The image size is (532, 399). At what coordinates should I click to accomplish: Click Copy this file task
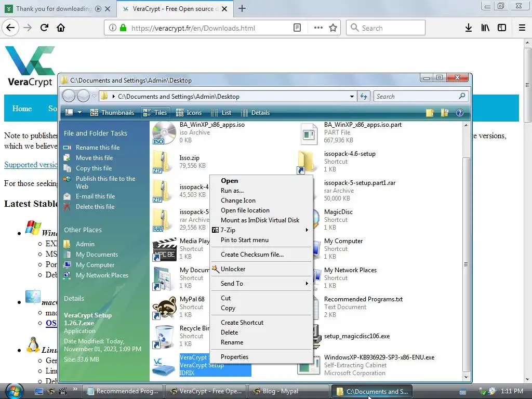94,168
